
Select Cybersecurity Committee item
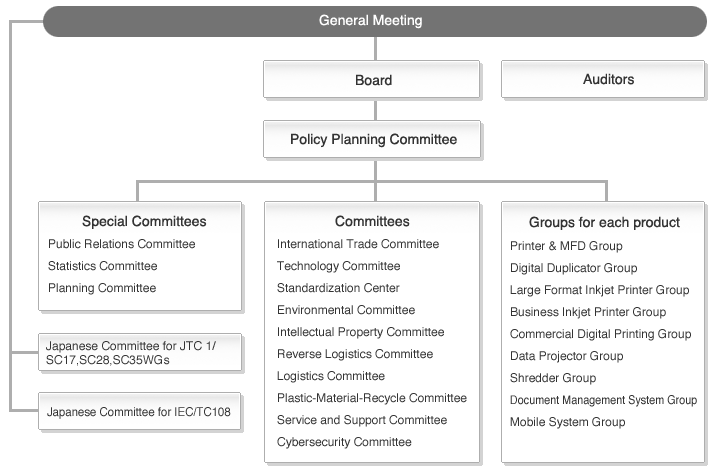[x=344, y=442]
